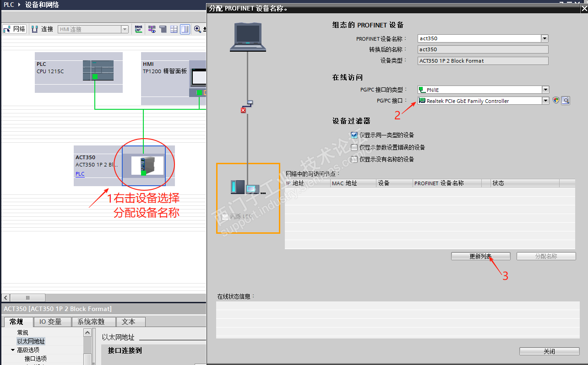588x365 pixels.
Task: Click the 状态 column header
Action: coord(525,183)
